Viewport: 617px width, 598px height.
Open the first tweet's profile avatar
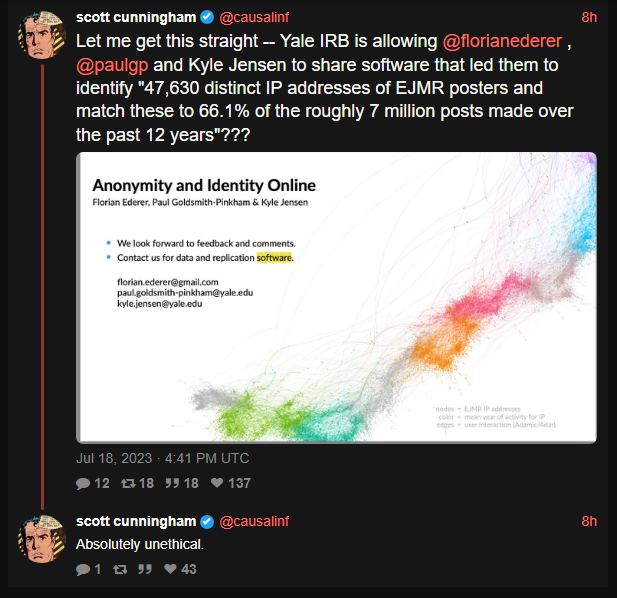click(x=42, y=40)
